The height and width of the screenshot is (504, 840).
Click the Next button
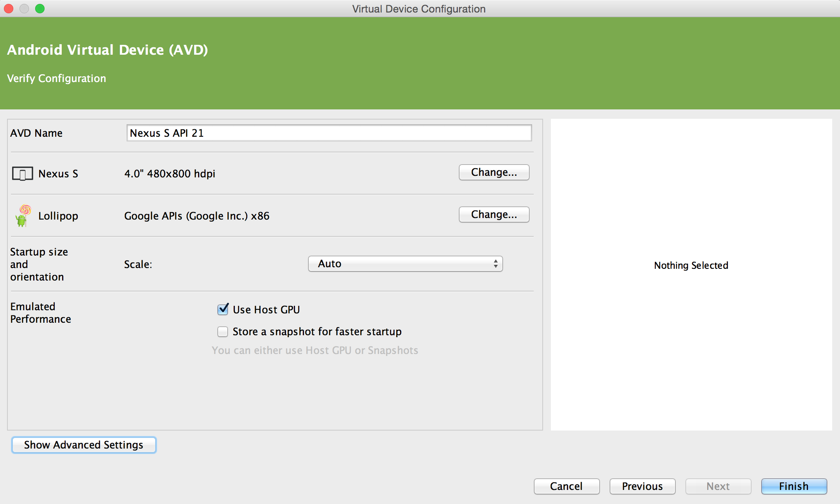(x=719, y=486)
